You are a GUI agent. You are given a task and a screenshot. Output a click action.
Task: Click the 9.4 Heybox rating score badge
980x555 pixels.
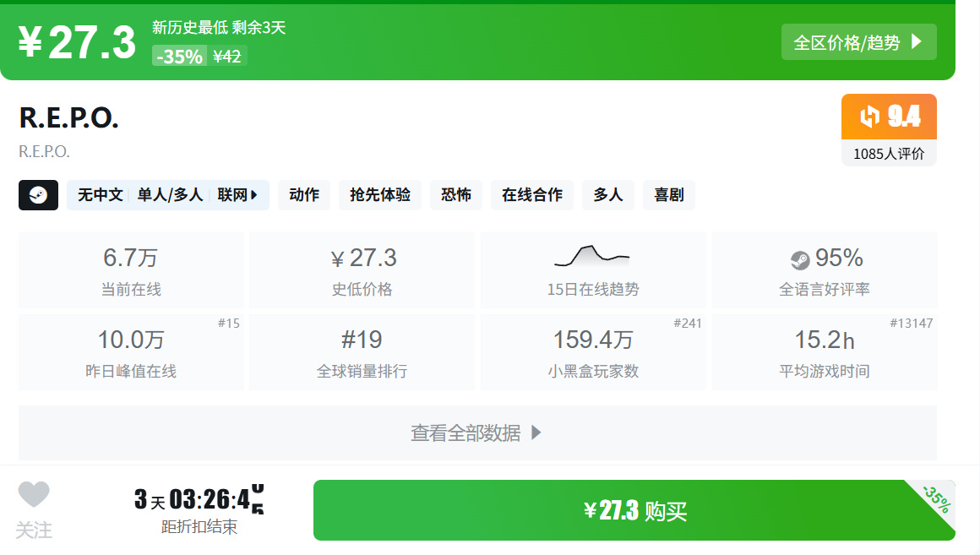coord(889,117)
